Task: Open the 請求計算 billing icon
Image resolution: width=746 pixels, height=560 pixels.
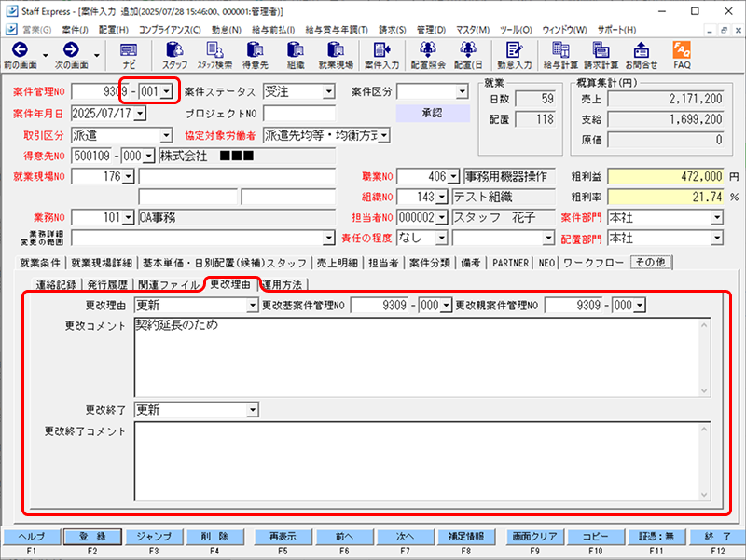Action: click(x=601, y=56)
